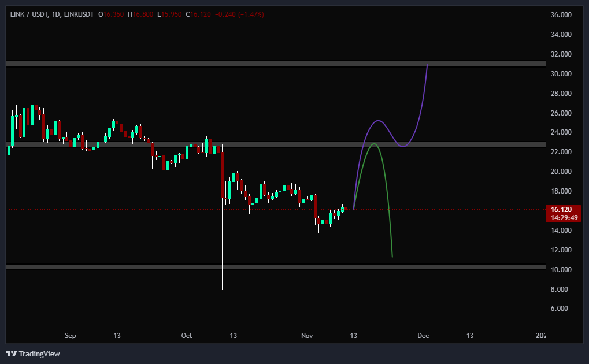This screenshot has height=364, width=589.
Task: Click the Sep label on time axis
Action: pyautogui.click(x=70, y=336)
